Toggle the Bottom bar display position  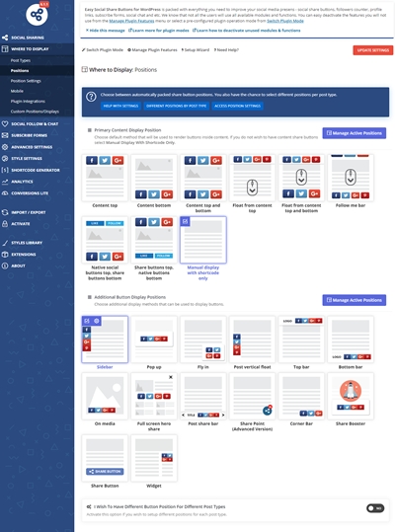351,340
